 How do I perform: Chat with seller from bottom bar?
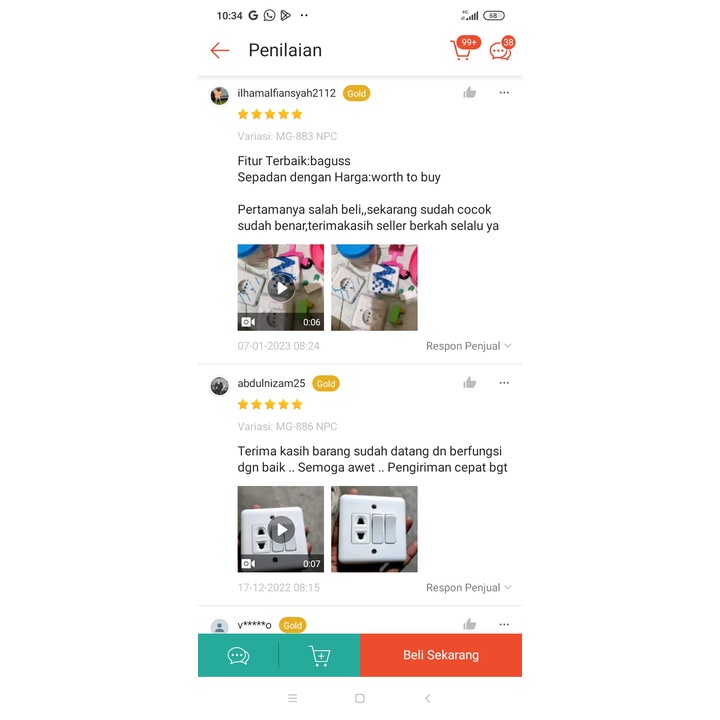(238, 655)
